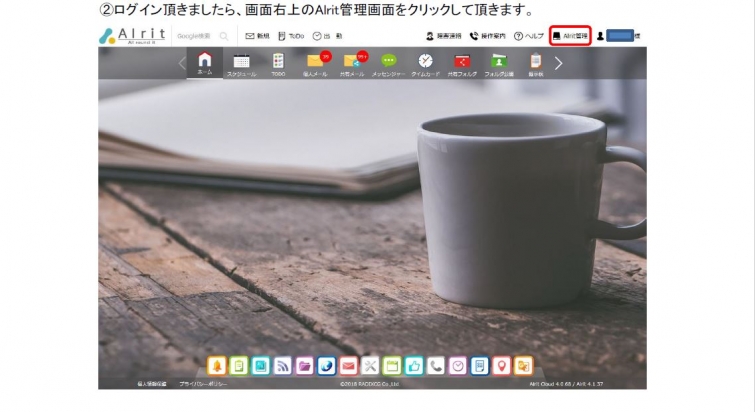Click the red envelope icon in bottom dock

tap(348, 366)
